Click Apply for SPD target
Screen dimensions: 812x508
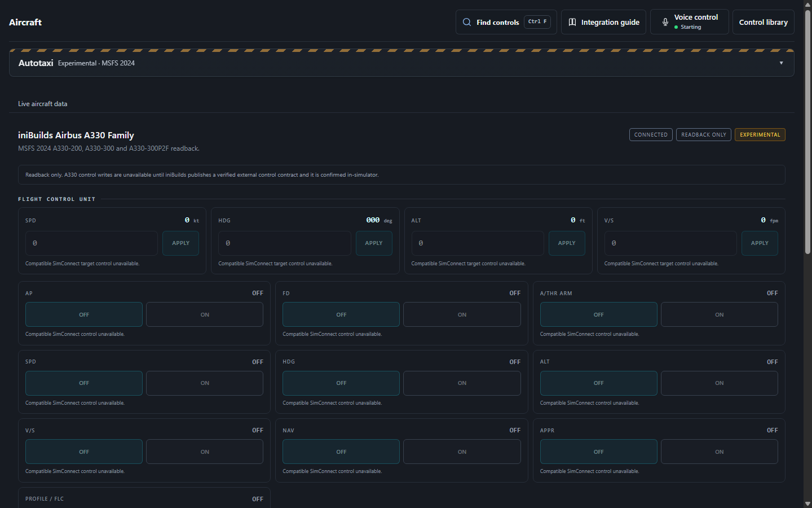click(x=180, y=243)
